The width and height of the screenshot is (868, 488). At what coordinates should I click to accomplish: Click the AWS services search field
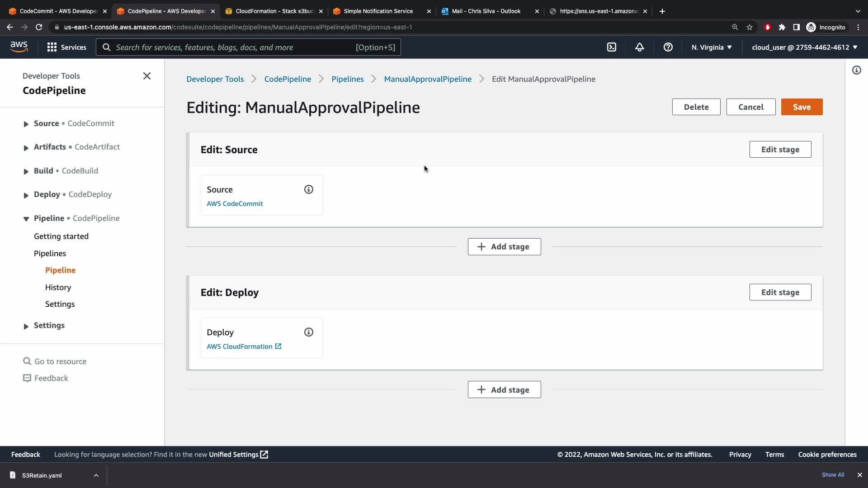[x=235, y=47]
